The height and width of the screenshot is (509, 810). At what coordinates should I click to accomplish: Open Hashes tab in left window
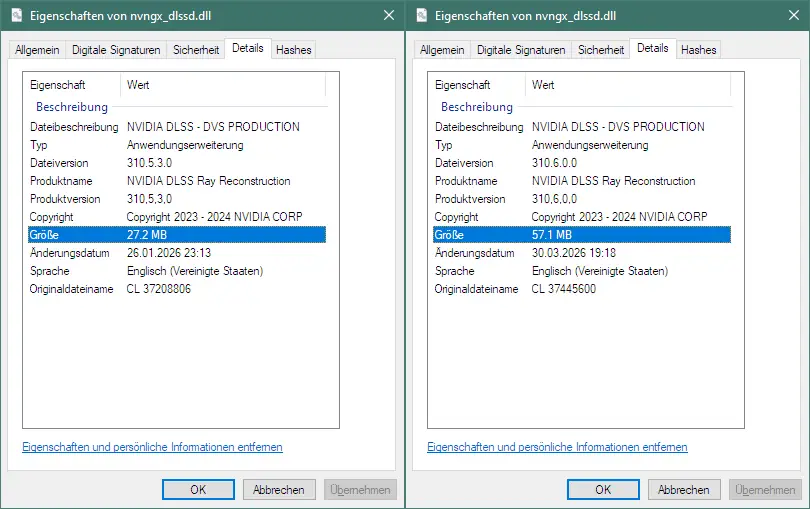[x=293, y=50]
